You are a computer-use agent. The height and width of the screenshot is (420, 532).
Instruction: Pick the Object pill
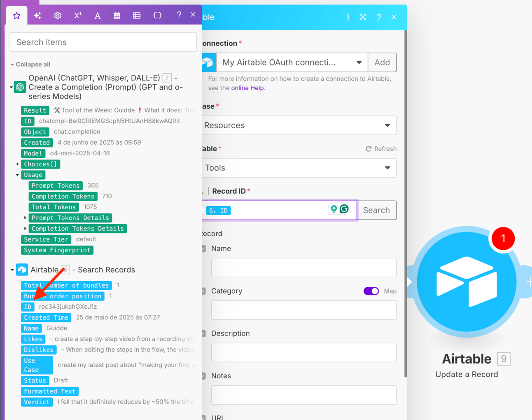point(35,132)
